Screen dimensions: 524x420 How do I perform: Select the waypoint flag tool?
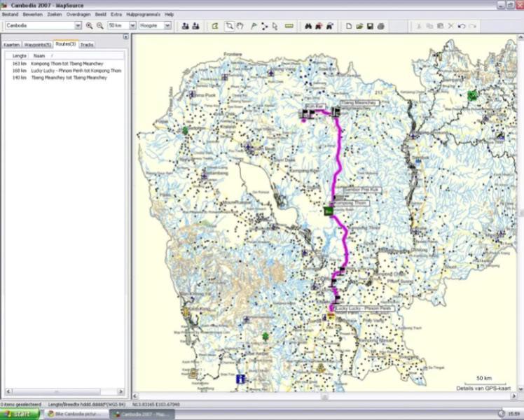point(254,26)
